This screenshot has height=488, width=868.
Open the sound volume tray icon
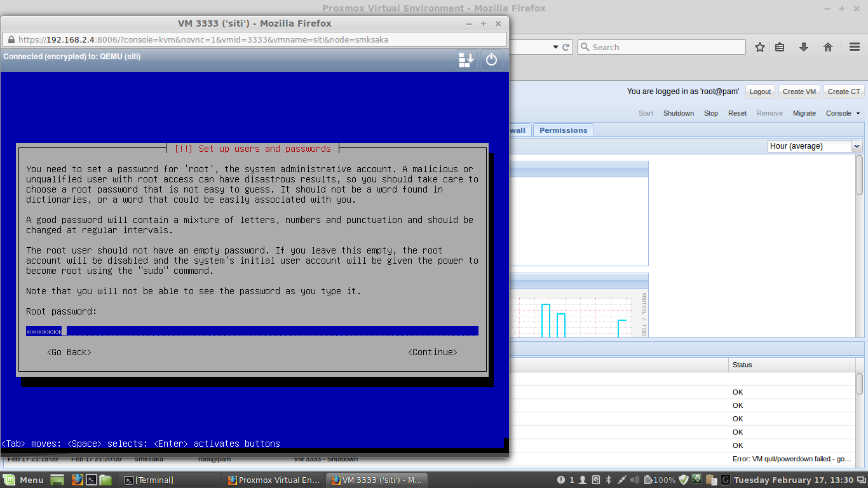[635, 480]
